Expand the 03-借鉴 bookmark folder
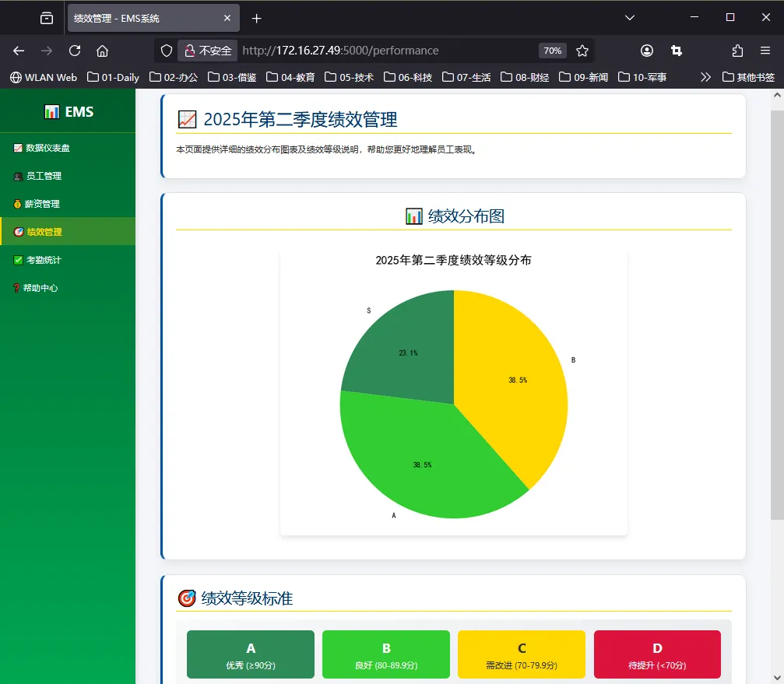This screenshot has height=684, width=784. pos(232,78)
